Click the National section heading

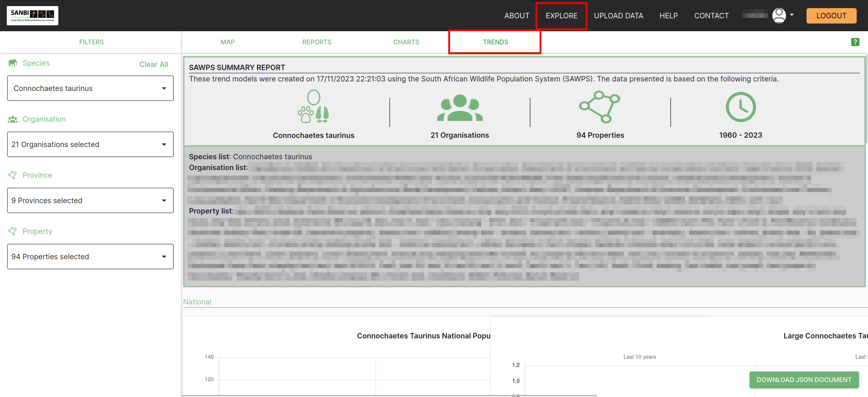pos(197,302)
